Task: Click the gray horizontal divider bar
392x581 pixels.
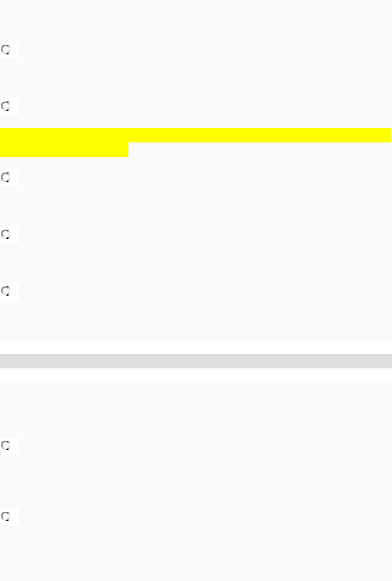Action: click(196, 361)
